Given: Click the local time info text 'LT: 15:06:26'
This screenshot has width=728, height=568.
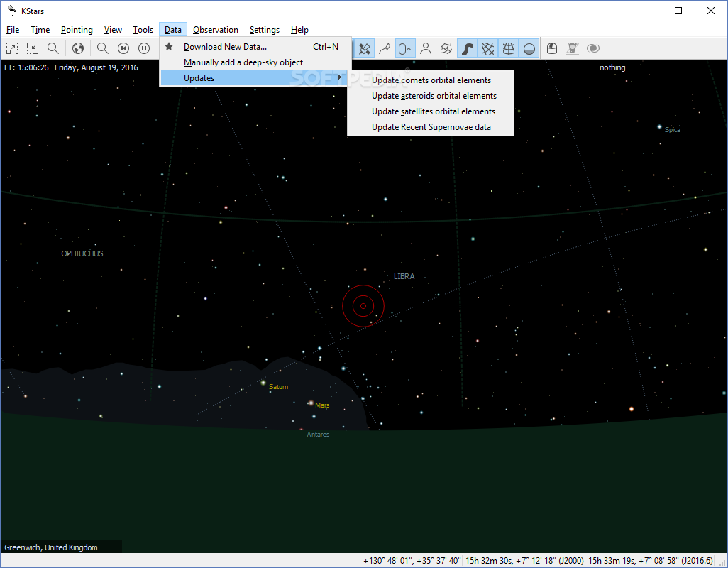Looking at the screenshot, I should click(26, 67).
